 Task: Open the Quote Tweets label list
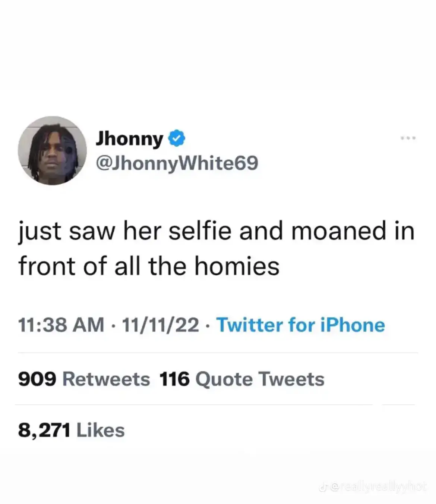point(260,379)
